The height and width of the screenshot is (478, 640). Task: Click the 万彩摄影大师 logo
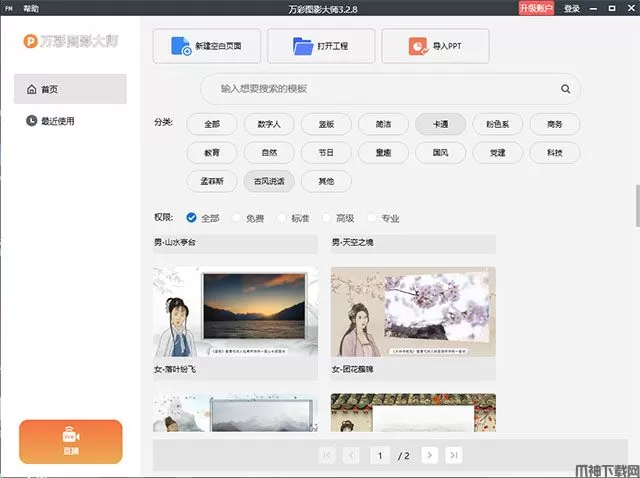[71, 41]
